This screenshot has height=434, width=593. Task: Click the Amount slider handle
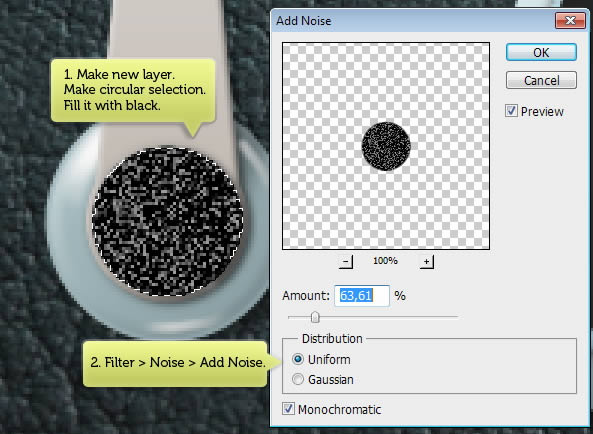pyautogui.click(x=315, y=317)
